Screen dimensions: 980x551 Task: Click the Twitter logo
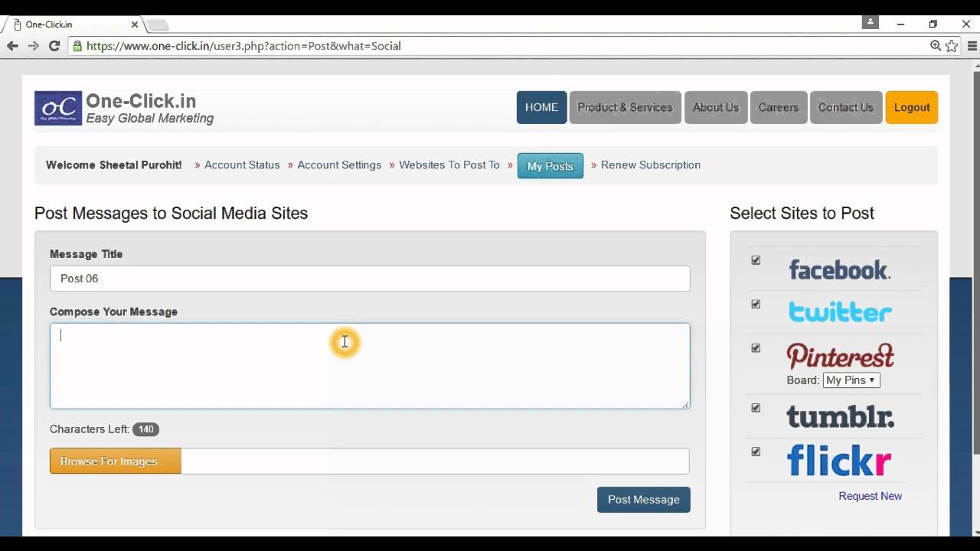[840, 312]
